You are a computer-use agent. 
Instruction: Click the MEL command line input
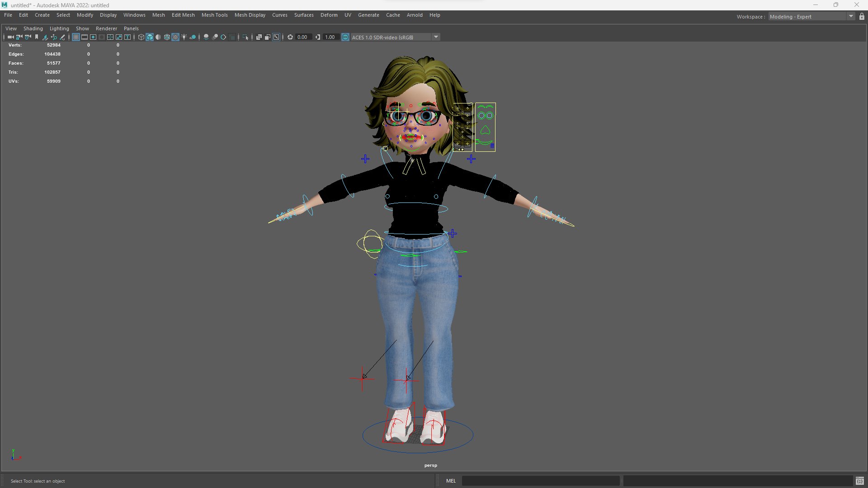541,481
